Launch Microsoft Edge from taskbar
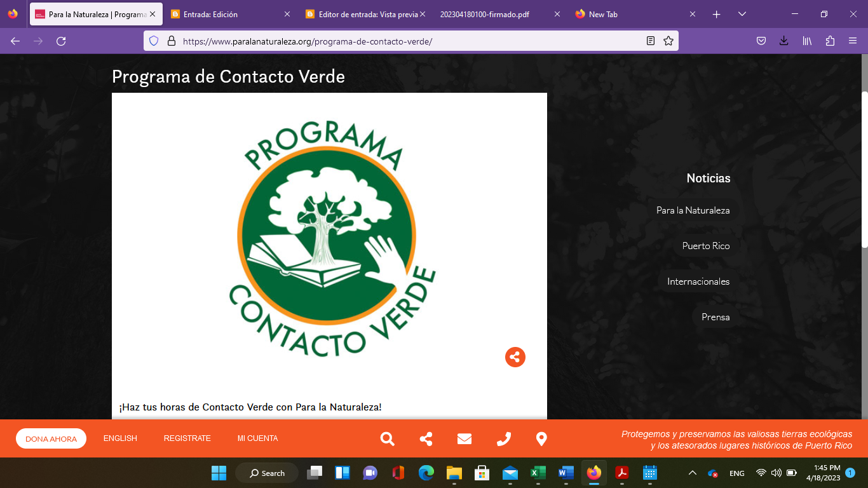The width and height of the screenshot is (868, 488). tap(426, 473)
